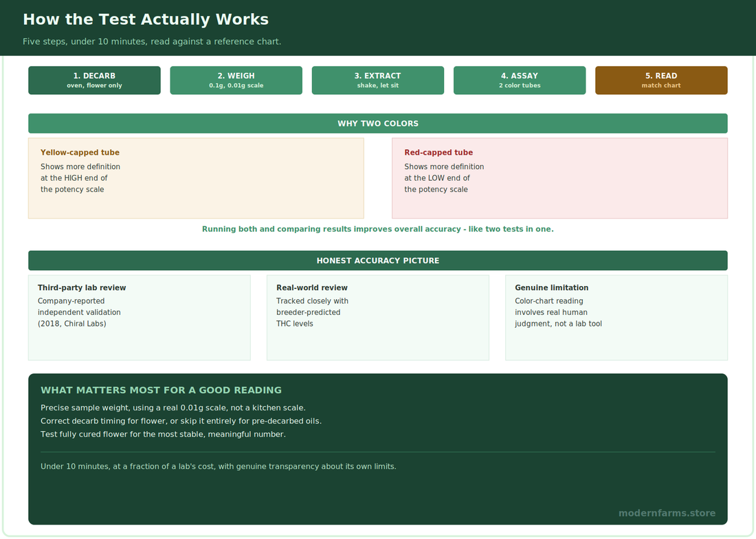Click 'Company-reported' text
Viewport: 756px width, 539px height.
[x=71, y=301]
